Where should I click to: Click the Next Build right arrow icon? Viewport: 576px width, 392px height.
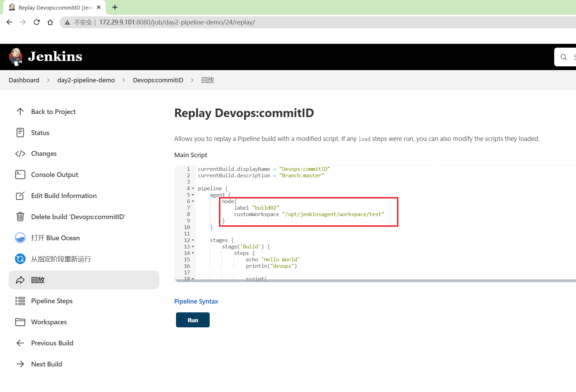(x=20, y=364)
